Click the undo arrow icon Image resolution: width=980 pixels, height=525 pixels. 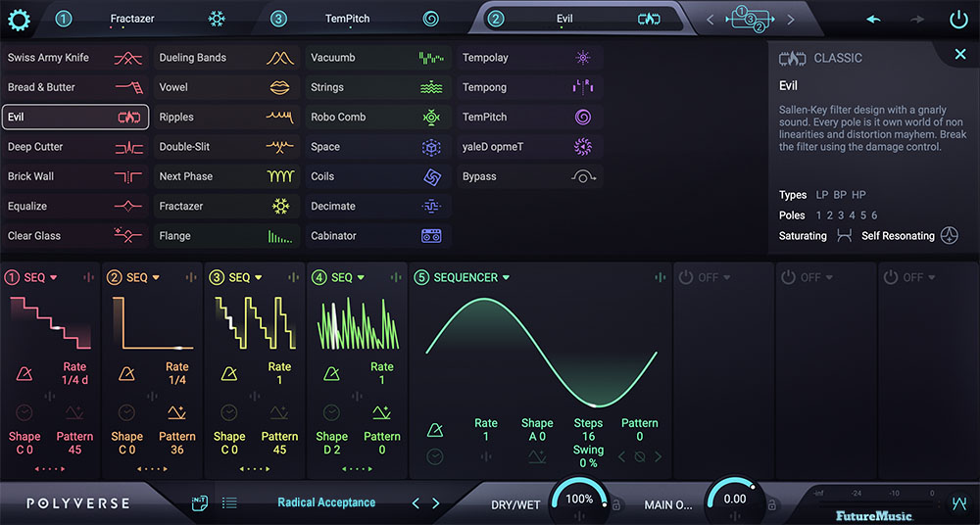pos(874,20)
